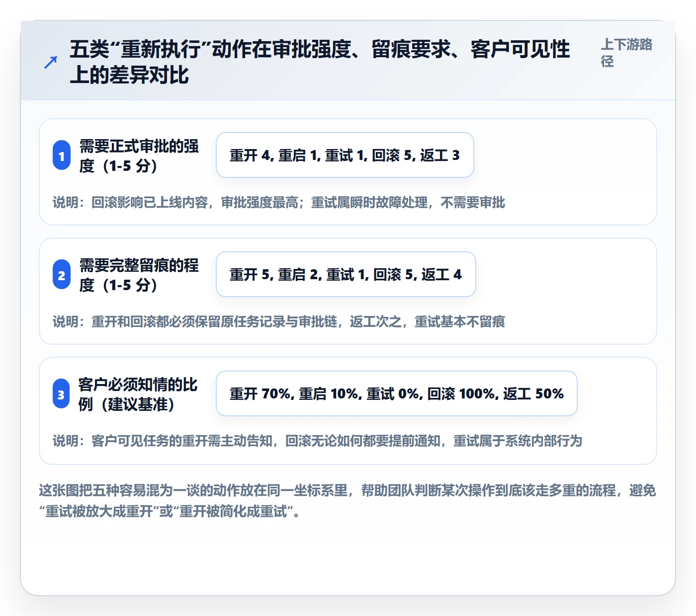Click the number 1 badge

62,155
